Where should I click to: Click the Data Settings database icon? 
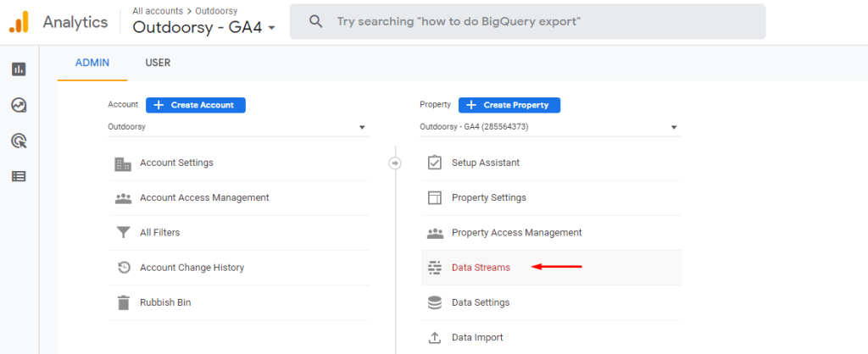(x=435, y=302)
